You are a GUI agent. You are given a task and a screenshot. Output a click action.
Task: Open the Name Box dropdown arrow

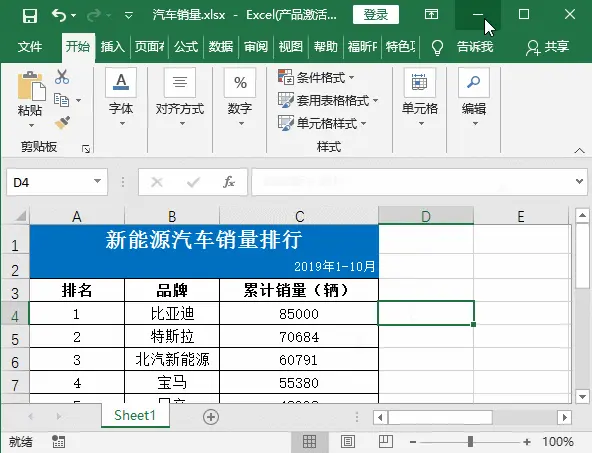coord(97,182)
